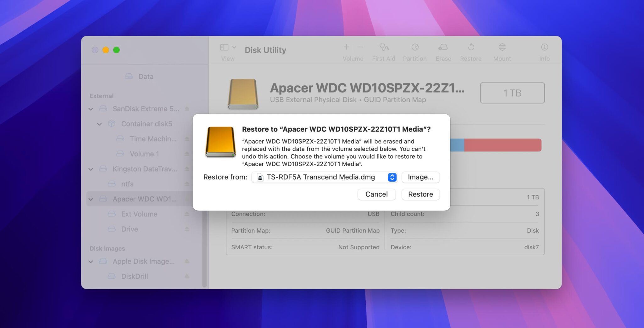The height and width of the screenshot is (328, 644).
Task: Click the large Apacer disk icon in header
Action: [x=243, y=94]
